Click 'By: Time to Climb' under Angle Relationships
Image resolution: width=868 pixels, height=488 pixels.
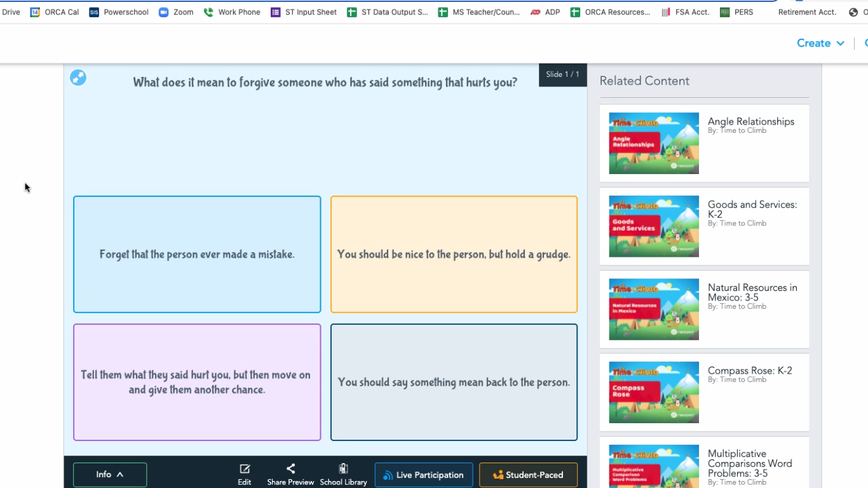(x=737, y=130)
